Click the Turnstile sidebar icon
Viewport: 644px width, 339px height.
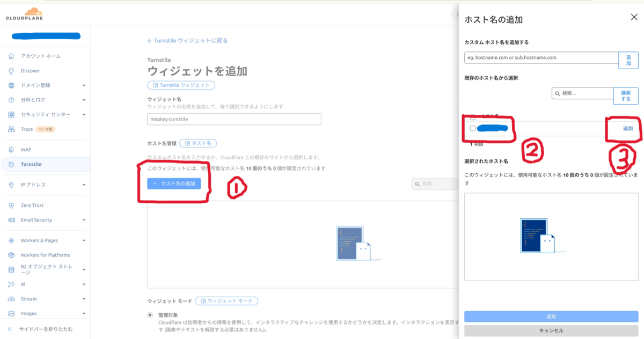pyautogui.click(x=11, y=164)
